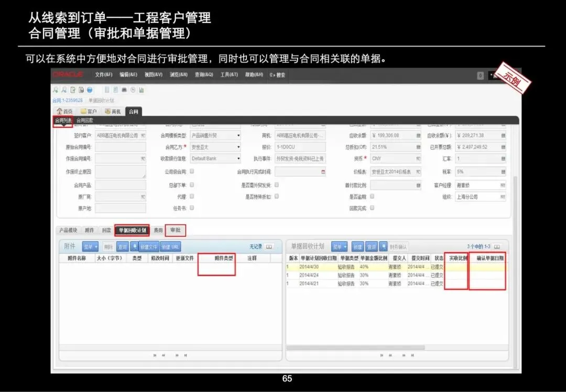Expand the 收款银行信息 Default Bank dropdown
This screenshot has height=392, width=566.
pyautogui.click(x=238, y=159)
